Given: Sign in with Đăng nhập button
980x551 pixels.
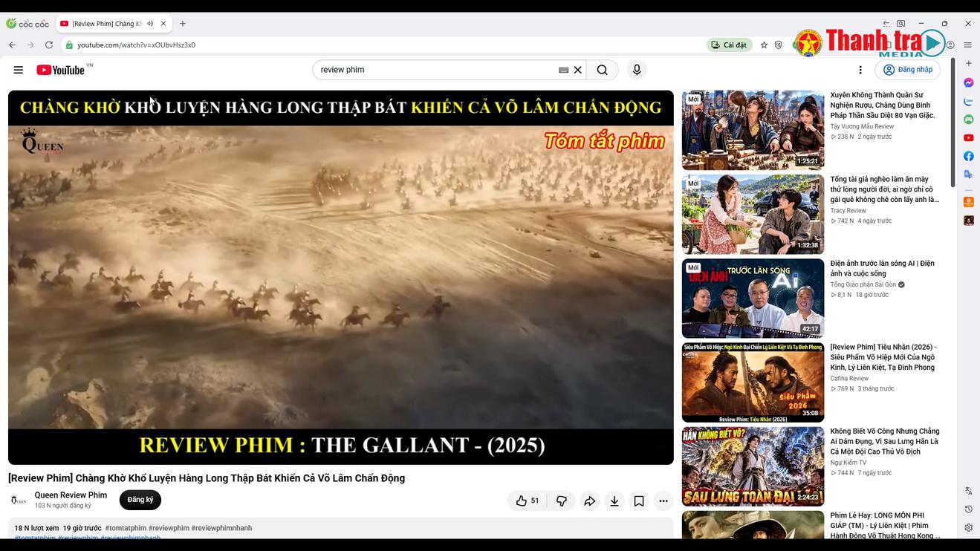Looking at the screenshot, I should [908, 70].
